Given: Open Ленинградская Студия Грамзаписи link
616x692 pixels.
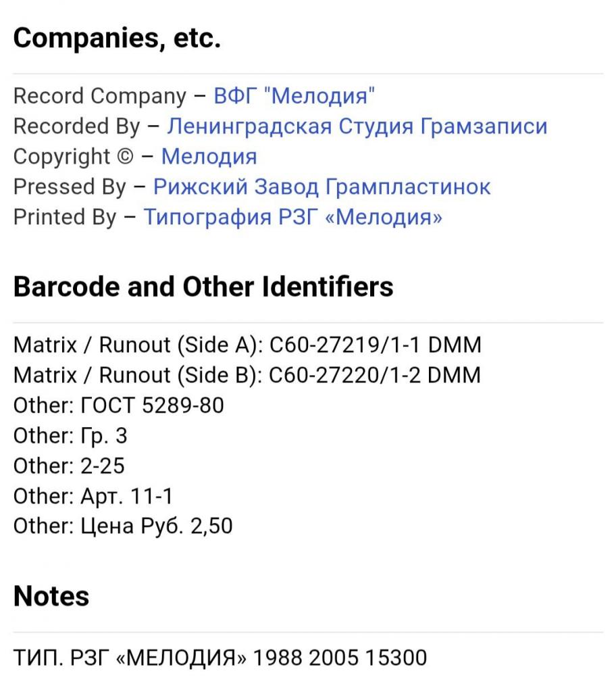Looking at the screenshot, I should click(357, 126).
